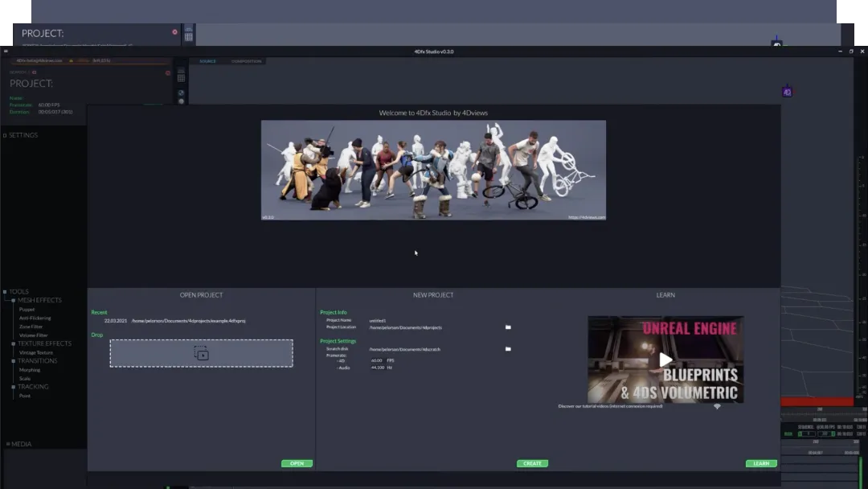Edit the Audio rate value 44,100

(378, 368)
